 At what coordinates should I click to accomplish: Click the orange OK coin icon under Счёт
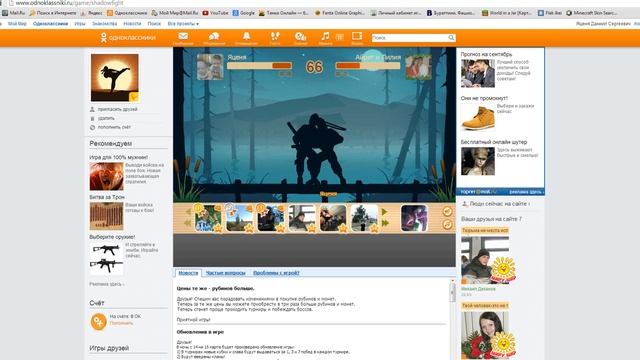98,322
